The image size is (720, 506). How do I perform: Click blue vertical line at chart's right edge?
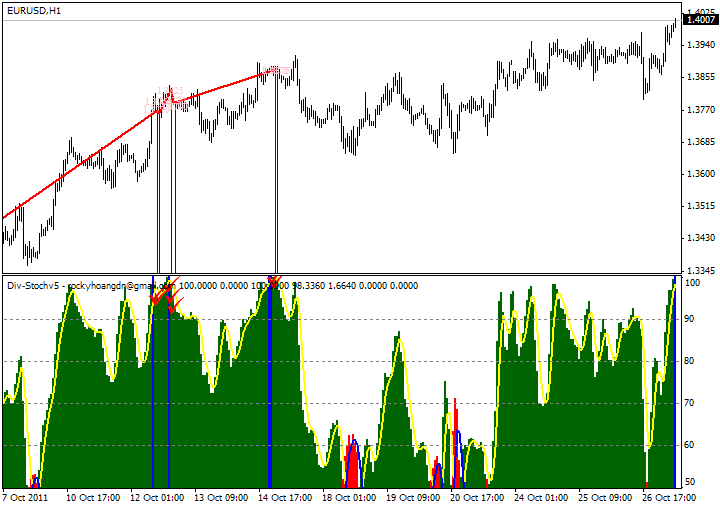pos(675,380)
